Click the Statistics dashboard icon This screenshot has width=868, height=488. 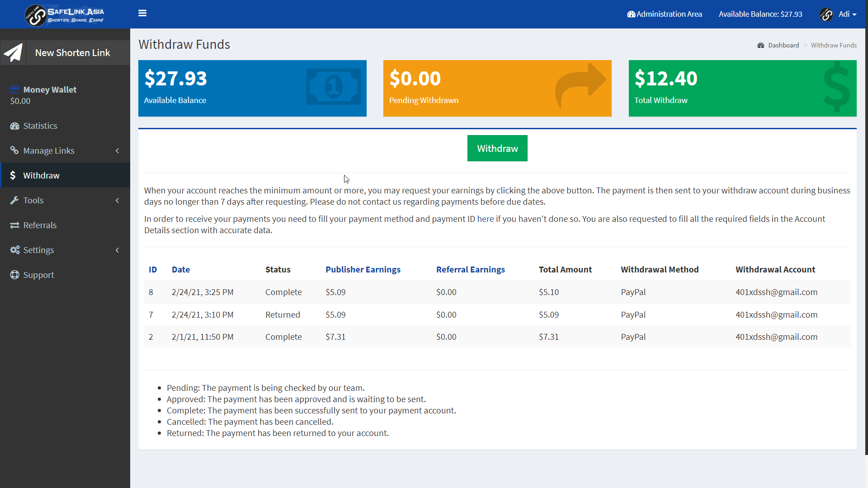point(14,126)
